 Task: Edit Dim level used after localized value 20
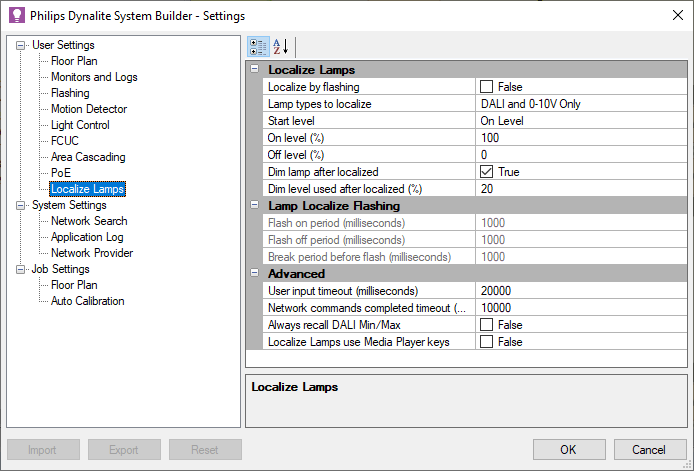pos(581,189)
